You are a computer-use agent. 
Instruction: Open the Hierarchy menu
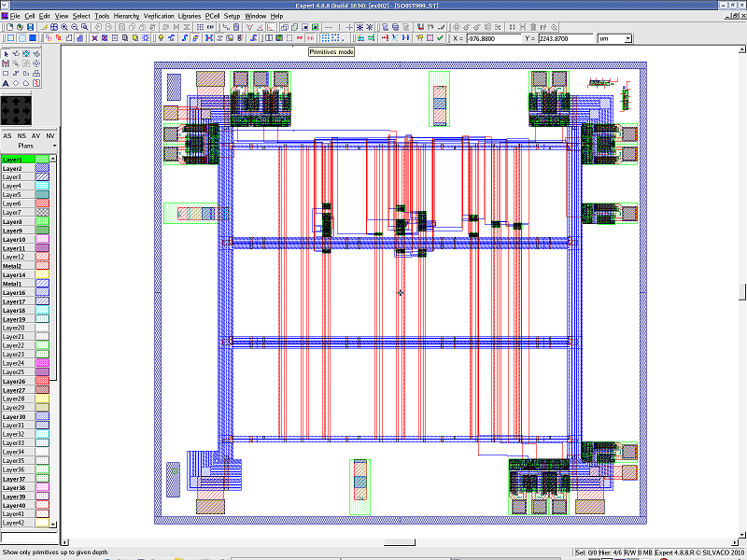[x=126, y=16]
